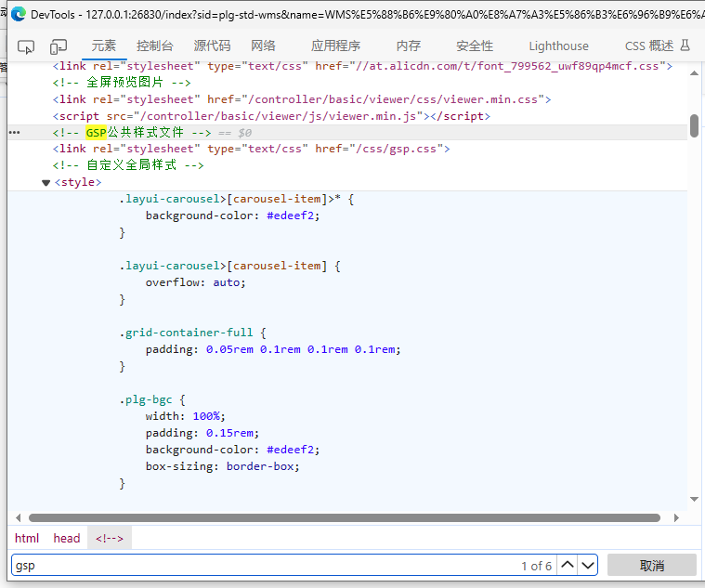
Task: Click the flask icon next to CSS 概述
Action: coord(685,45)
